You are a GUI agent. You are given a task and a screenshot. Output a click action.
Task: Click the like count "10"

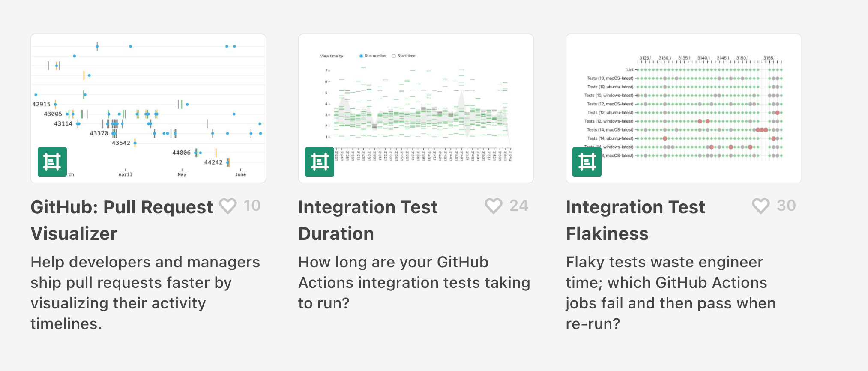tap(252, 206)
